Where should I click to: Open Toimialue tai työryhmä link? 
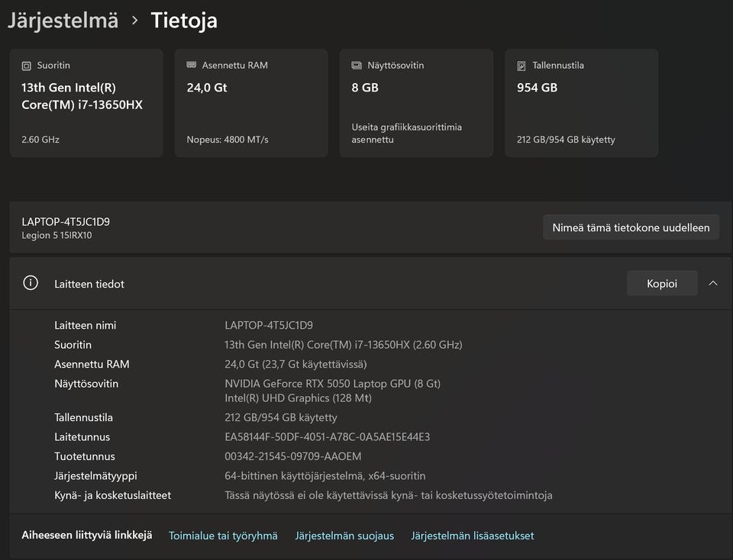[x=223, y=536]
